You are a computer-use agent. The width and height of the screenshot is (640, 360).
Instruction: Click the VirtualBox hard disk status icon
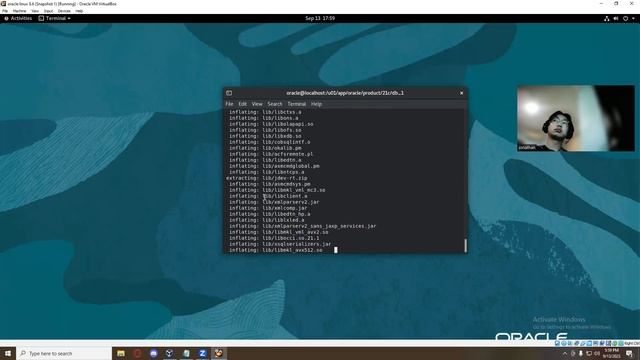(x=557, y=343)
